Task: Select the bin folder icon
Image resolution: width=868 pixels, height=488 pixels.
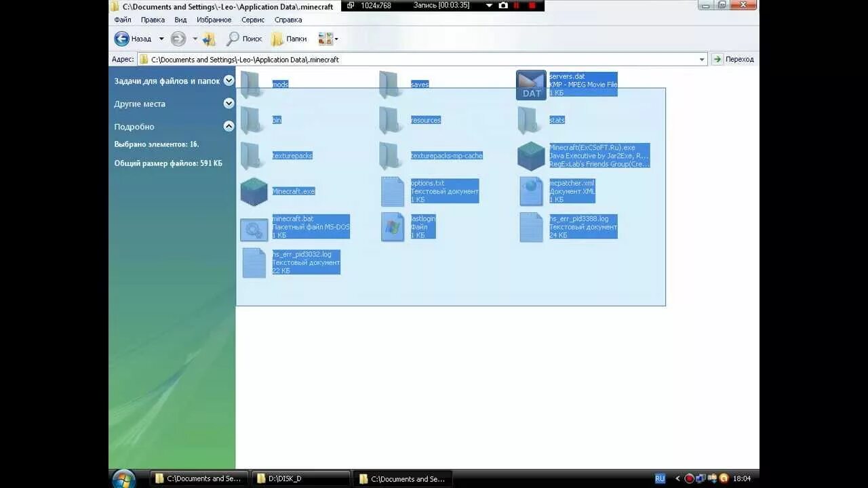Action: coord(253,120)
